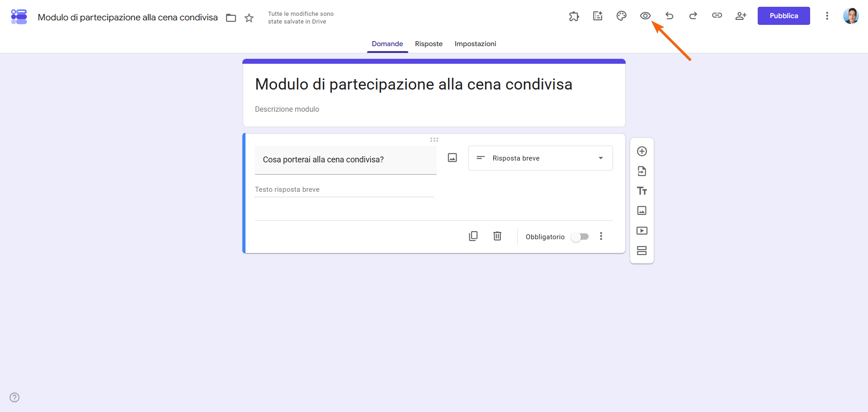Click the Pubblica button
The image size is (868, 412).
(x=784, y=16)
